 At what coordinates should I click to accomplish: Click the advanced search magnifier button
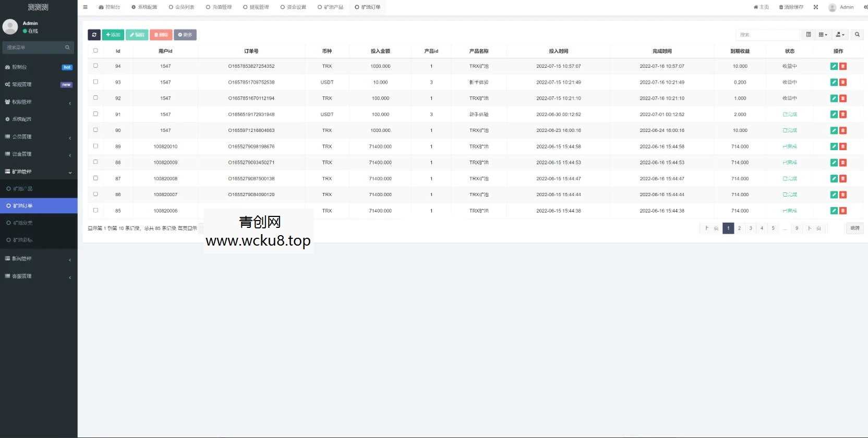[857, 35]
